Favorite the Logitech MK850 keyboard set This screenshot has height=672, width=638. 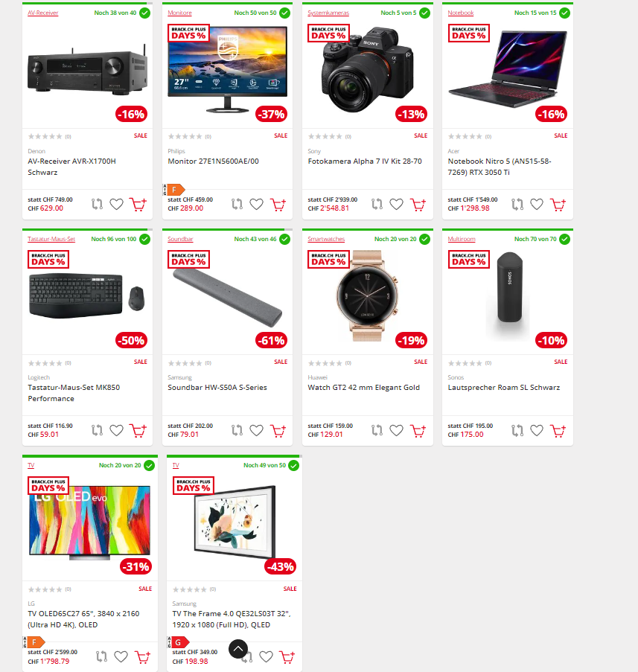pyautogui.click(x=116, y=430)
